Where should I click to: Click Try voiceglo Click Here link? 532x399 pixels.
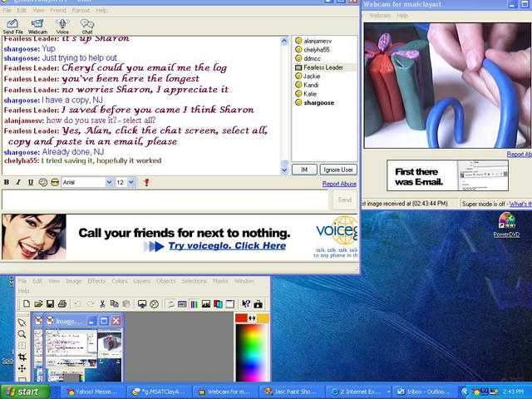point(227,246)
